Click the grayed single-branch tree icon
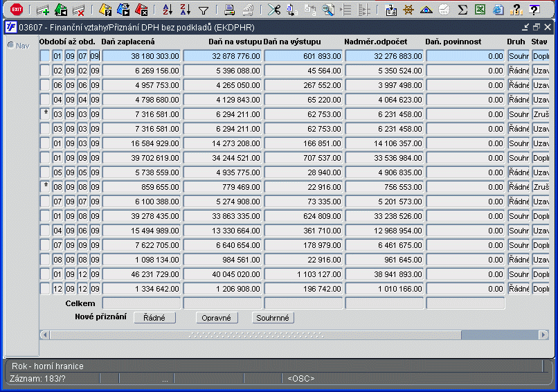This screenshot has width=558, height=392. (345, 10)
